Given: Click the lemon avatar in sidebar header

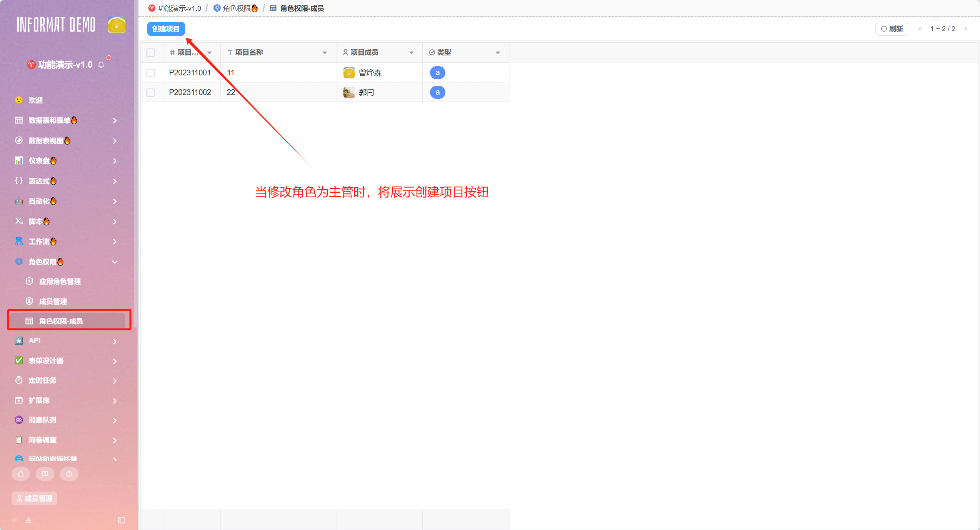Looking at the screenshot, I should (x=117, y=25).
